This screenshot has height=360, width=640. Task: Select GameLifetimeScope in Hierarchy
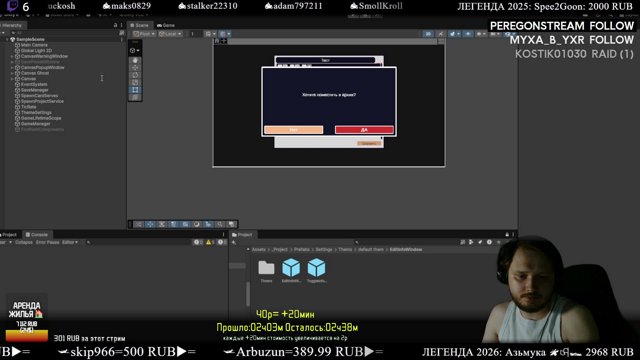click(x=41, y=118)
